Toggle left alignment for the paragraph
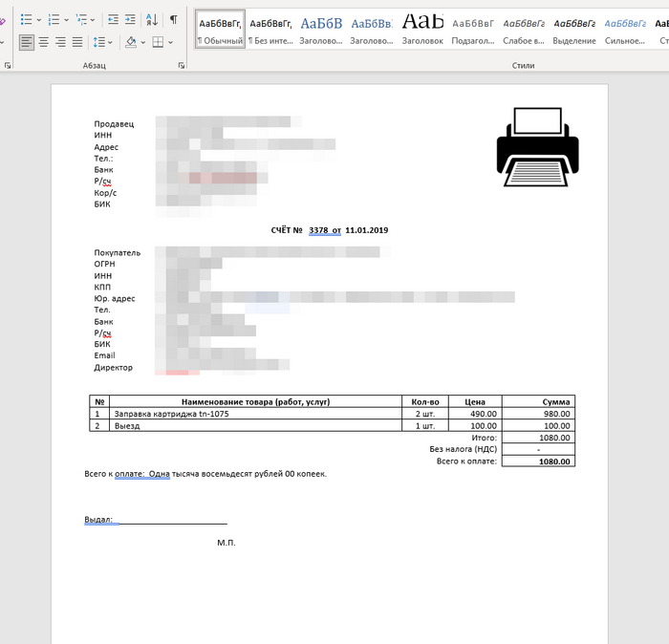 click(x=26, y=42)
